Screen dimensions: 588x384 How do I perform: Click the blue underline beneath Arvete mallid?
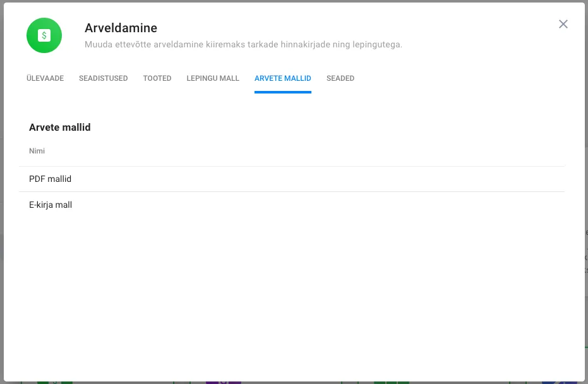click(x=282, y=92)
